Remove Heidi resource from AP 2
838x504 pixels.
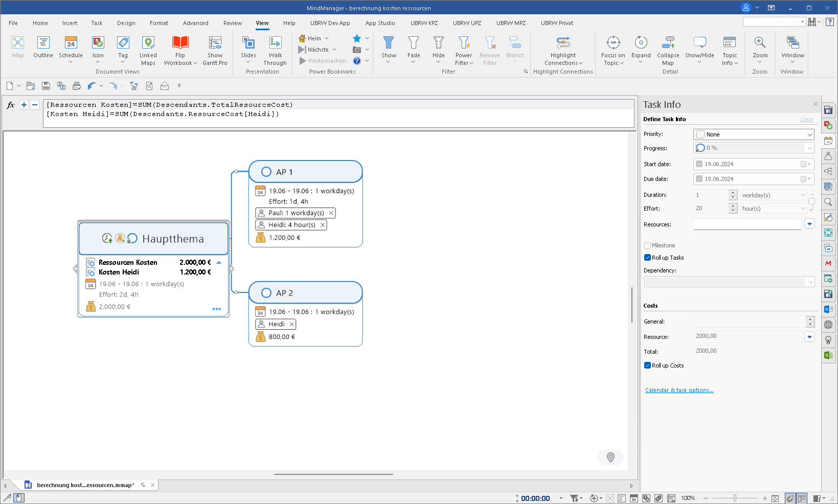pyautogui.click(x=291, y=324)
